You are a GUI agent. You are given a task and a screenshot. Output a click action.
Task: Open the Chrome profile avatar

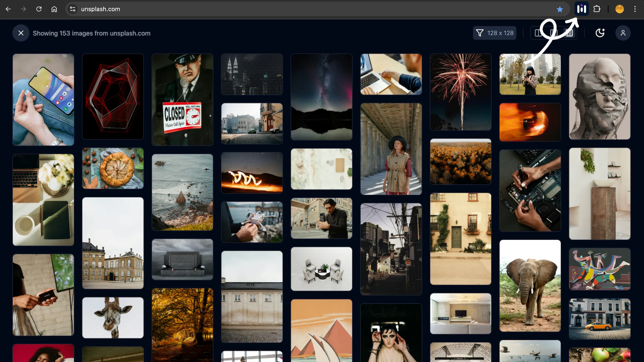point(620,9)
